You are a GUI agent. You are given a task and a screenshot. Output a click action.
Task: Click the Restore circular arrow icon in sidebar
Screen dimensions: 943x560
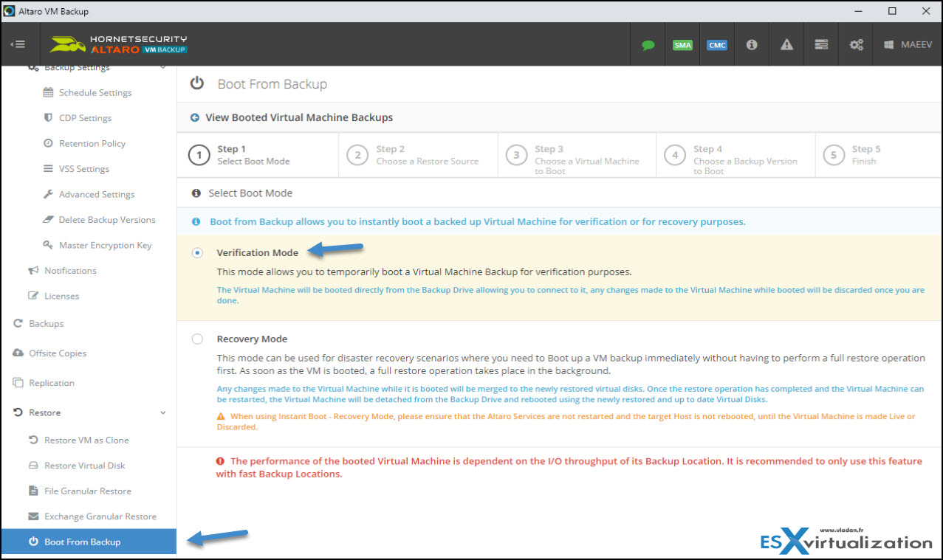tap(18, 412)
